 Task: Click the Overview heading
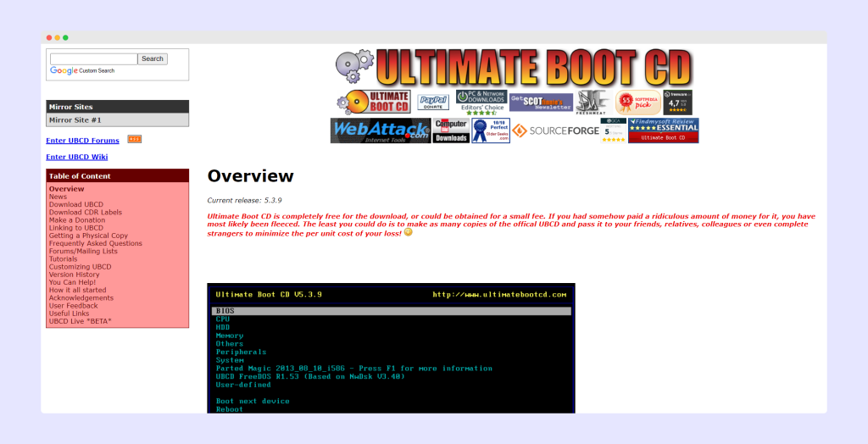tap(250, 176)
